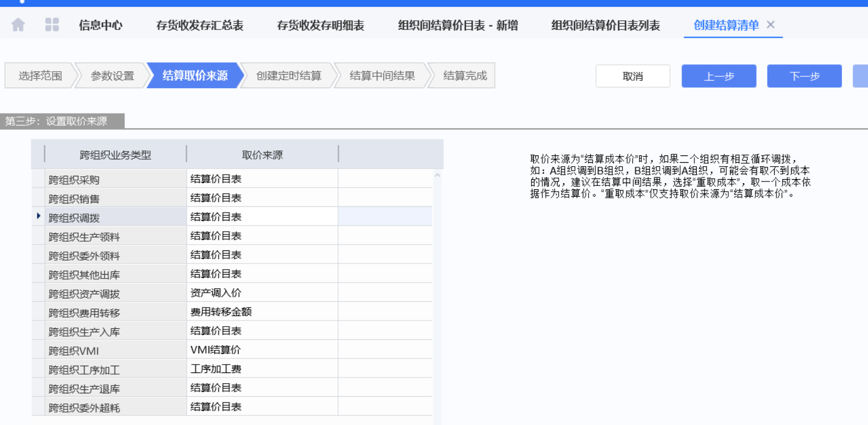Open pricing source dropdown for 跨组织费用转移

pos(262,312)
